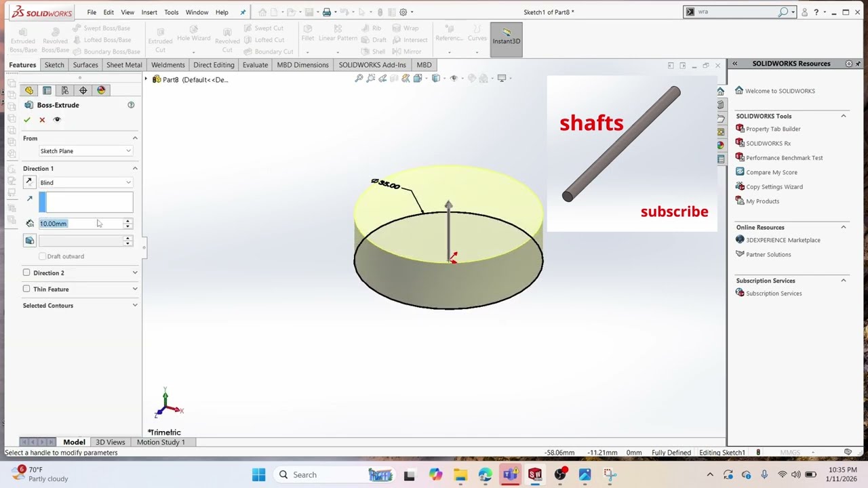Switch to the DisplayManager tab icon
This screenshot has height=488, width=868.
101,90
